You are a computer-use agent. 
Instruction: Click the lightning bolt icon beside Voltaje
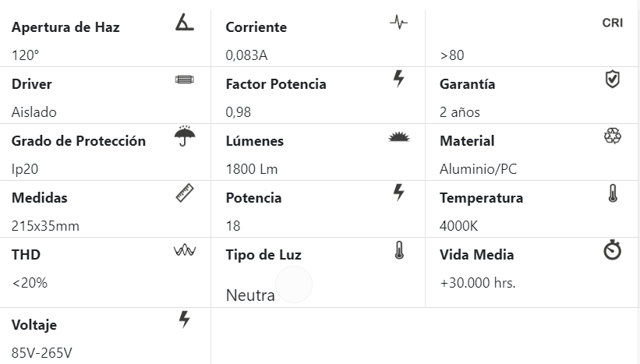[184, 319]
